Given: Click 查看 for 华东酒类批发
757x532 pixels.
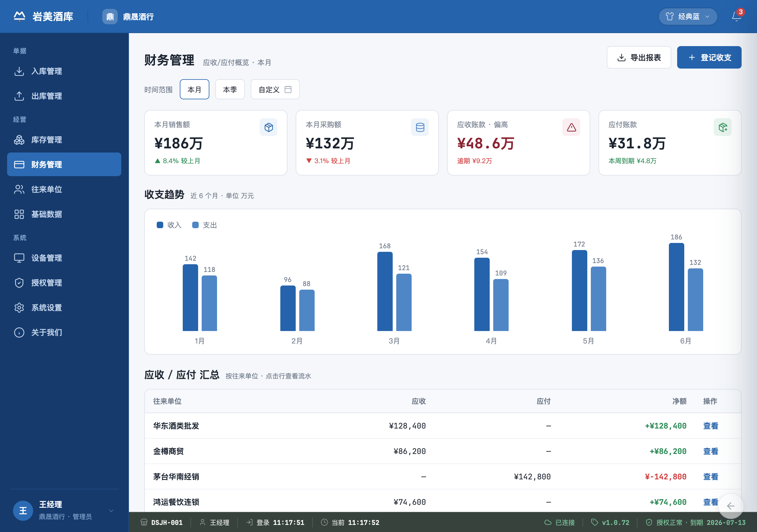Looking at the screenshot, I should pos(711,426).
